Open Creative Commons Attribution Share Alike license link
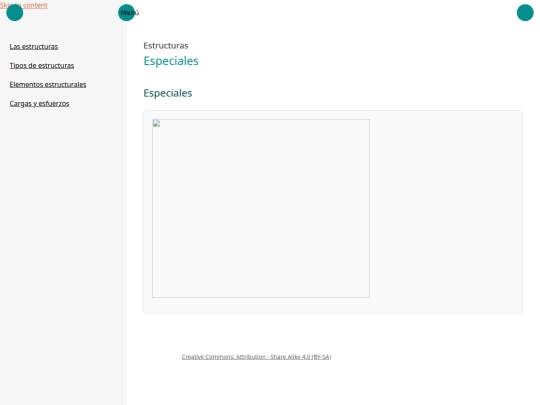This screenshot has width=540, height=405. point(256,357)
